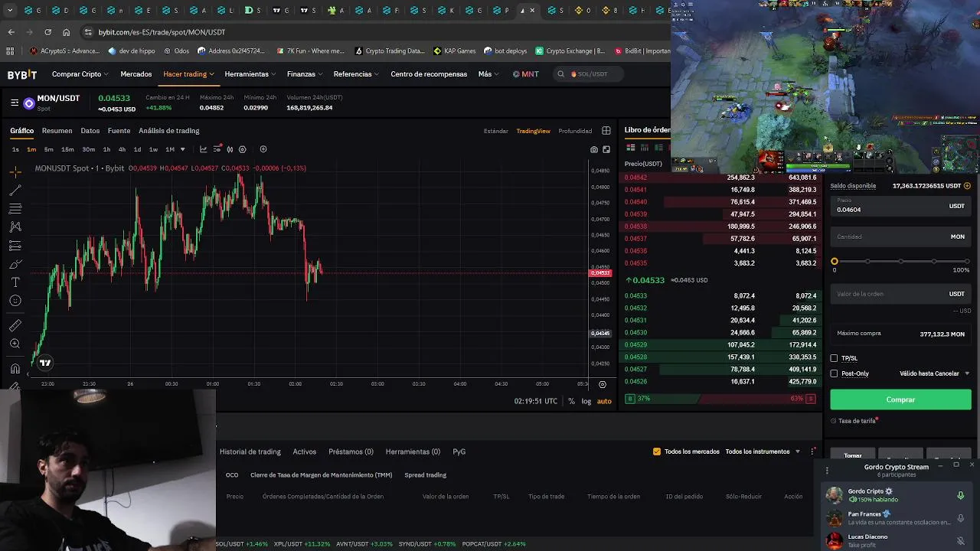Viewport: 980px width, 551px height.
Task: Open the Activos tab
Action: point(305,452)
